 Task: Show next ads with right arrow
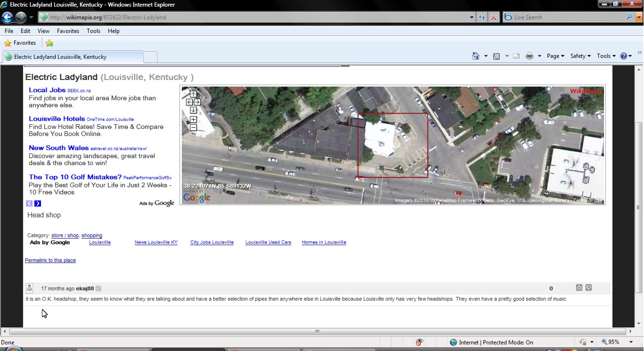38,203
